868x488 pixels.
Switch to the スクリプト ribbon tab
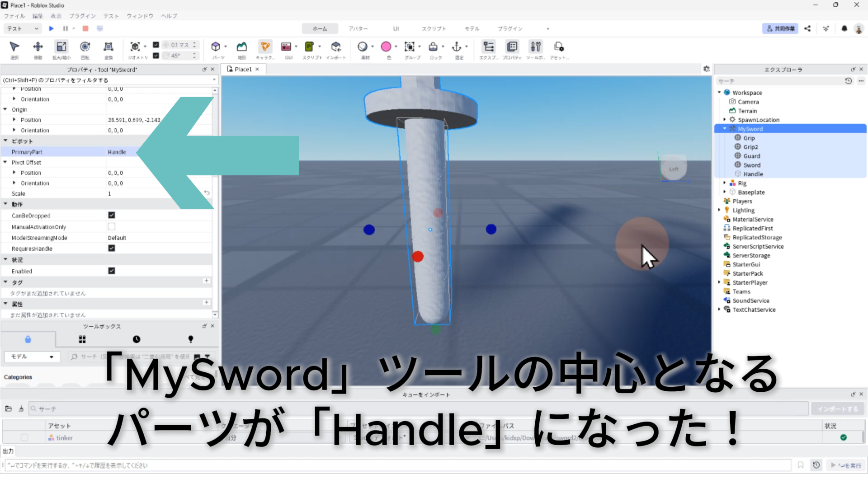[434, 28]
